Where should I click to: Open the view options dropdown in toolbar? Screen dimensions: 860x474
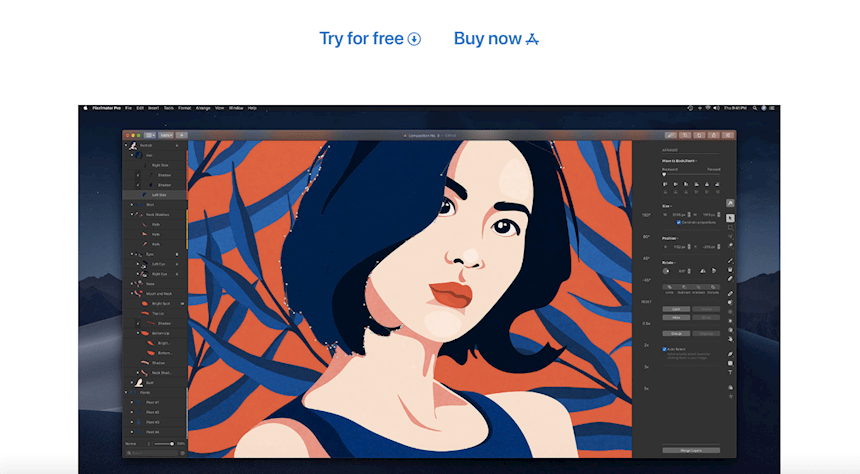tap(150, 135)
